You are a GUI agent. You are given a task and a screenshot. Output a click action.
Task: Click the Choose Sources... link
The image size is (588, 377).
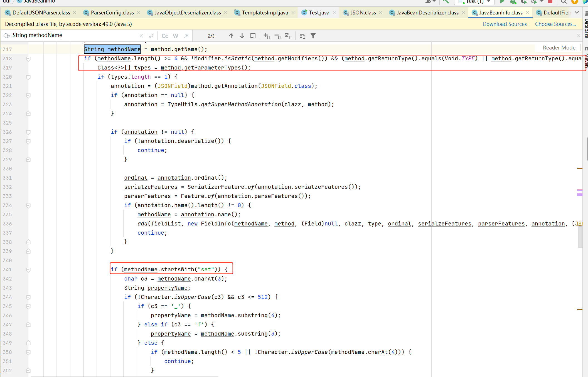click(x=555, y=24)
